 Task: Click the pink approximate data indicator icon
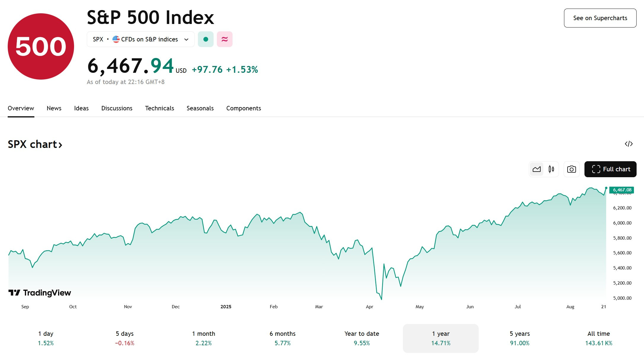(x=225, y=39)
